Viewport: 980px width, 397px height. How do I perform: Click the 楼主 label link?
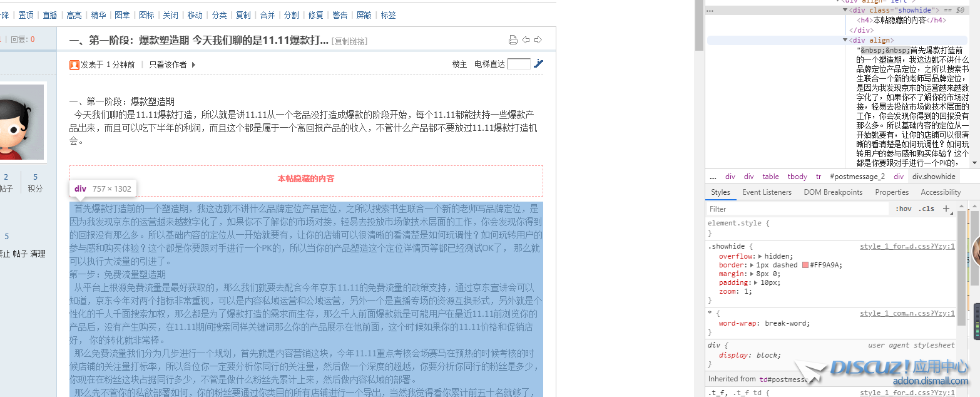point(460,64)
